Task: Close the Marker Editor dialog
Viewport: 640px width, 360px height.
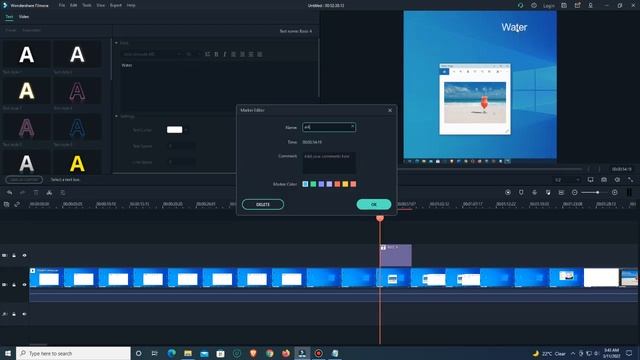Action: coord(390,110)
